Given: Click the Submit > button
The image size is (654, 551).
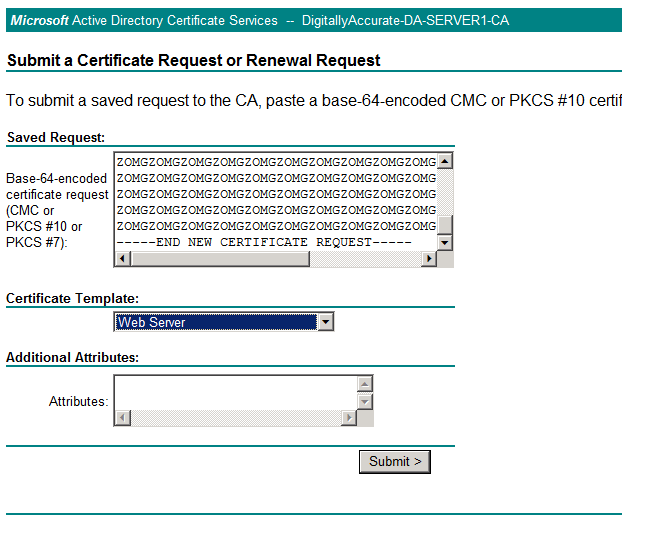Looking at the screenshot, I should (x=395, y=462).
